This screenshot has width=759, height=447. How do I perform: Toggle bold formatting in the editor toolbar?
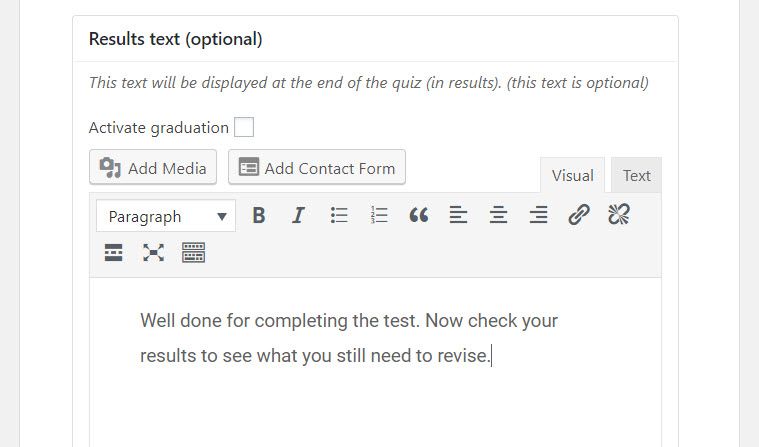coord(259,215)
